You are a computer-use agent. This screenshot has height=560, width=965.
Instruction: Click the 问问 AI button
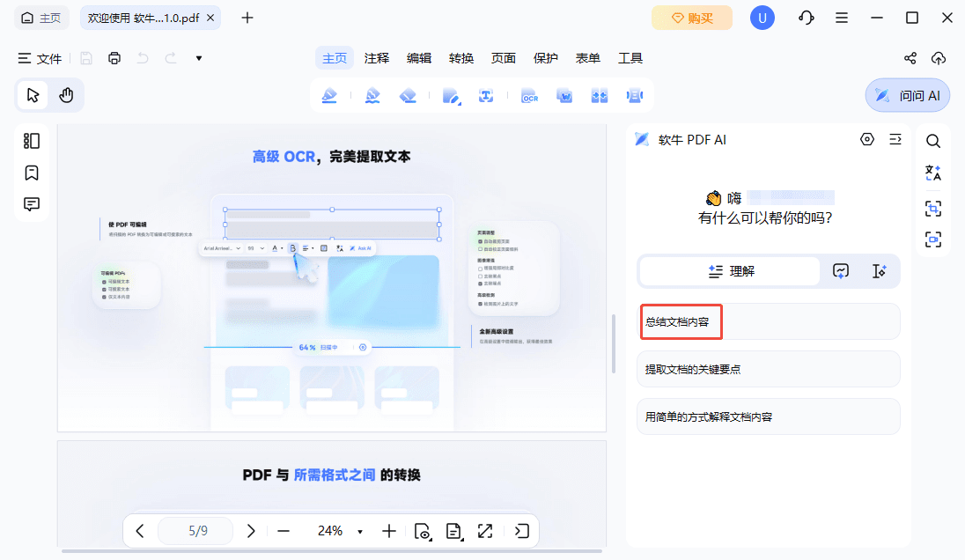(x=908, y=95)
